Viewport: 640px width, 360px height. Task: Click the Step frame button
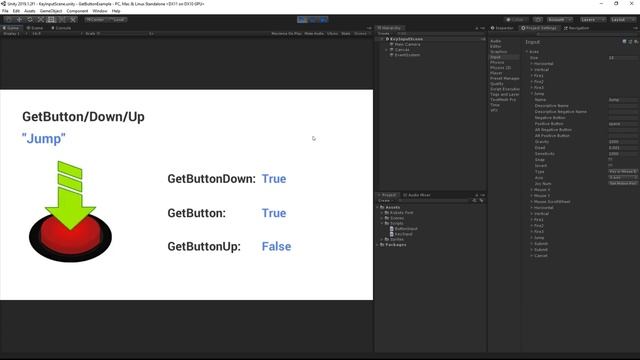coord(323,20)
